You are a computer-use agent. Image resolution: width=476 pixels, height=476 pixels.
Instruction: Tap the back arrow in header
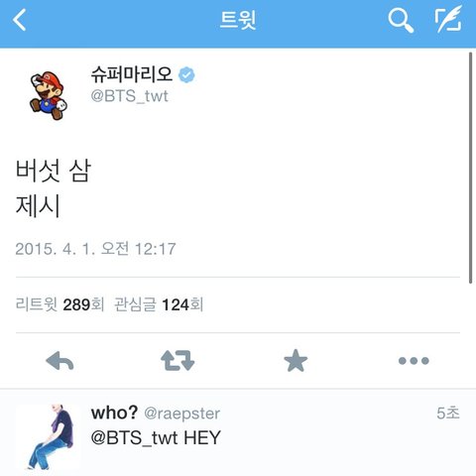tap(19, 20)
